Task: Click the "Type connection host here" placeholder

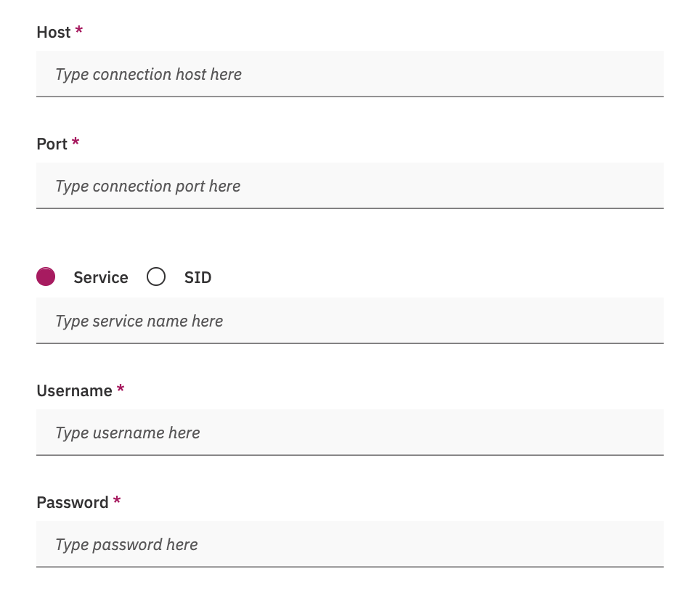Action: 148,74
